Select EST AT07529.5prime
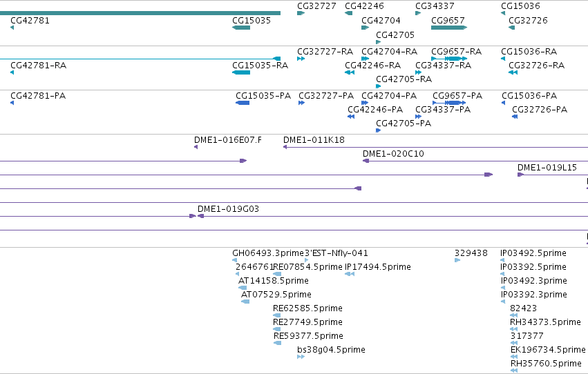 (x=276, y=295)
